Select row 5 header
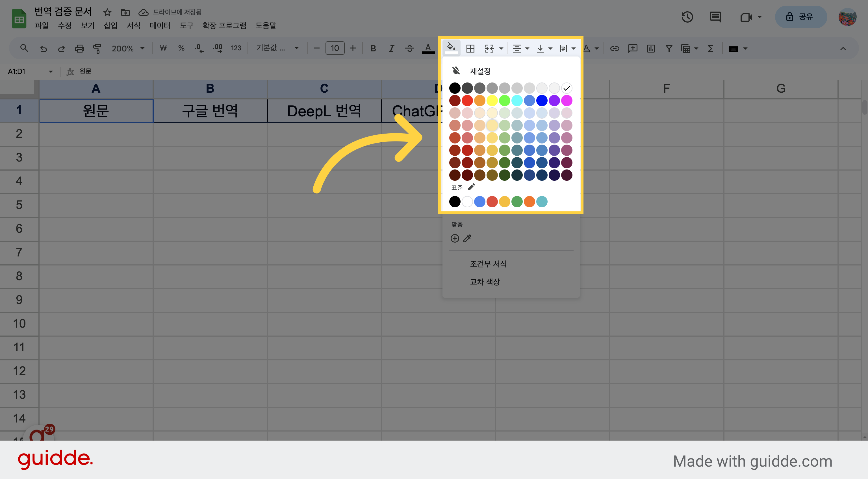 point(19,205)
